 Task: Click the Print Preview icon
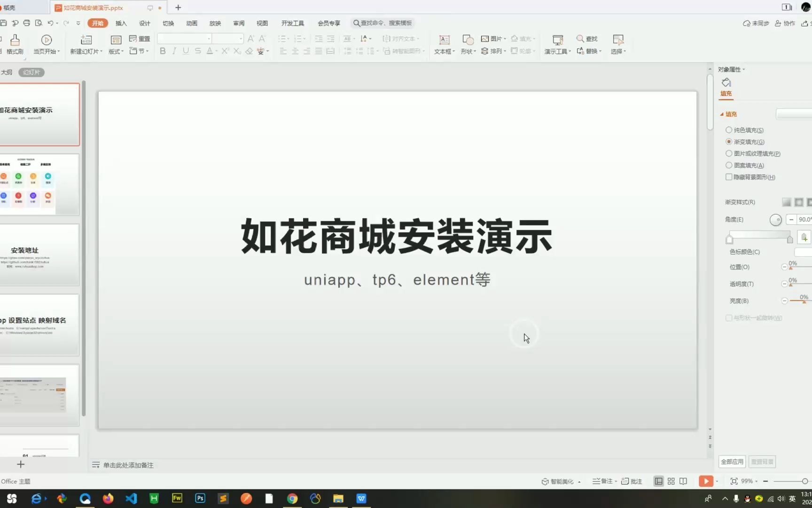[x=39, y=23]
